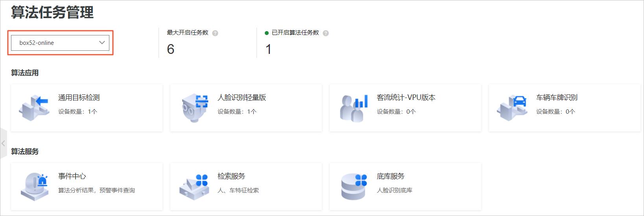Click the 底库服务 database icon
The image size is (644, 216).
[x=354, y=186]
